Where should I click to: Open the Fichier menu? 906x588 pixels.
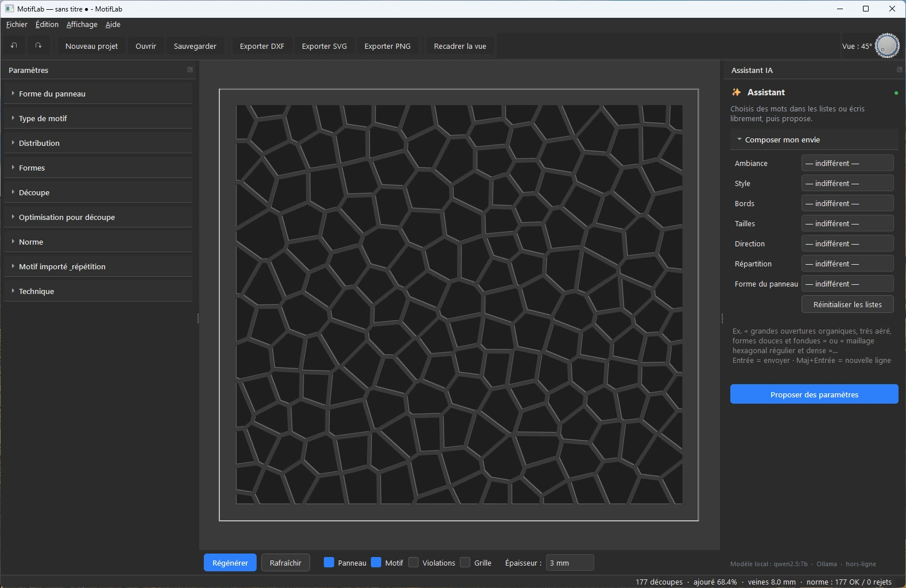[17, 24]
